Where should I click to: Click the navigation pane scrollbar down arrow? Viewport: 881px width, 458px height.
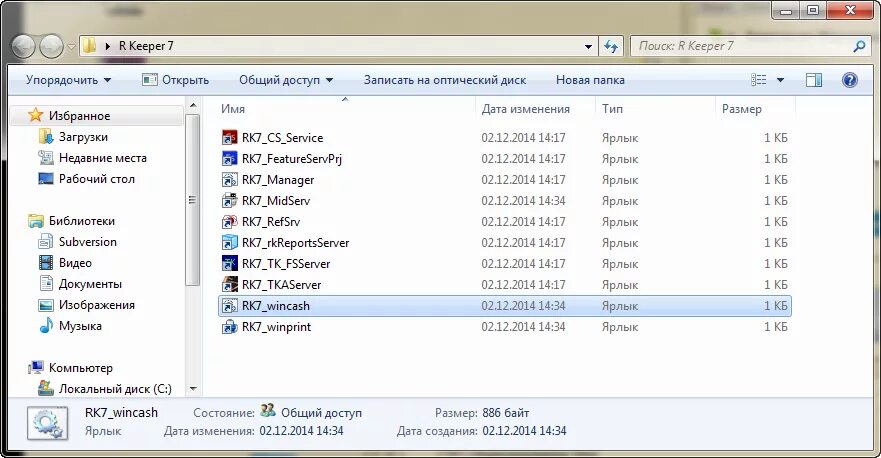pyautogui.click(x=193, y=388)
